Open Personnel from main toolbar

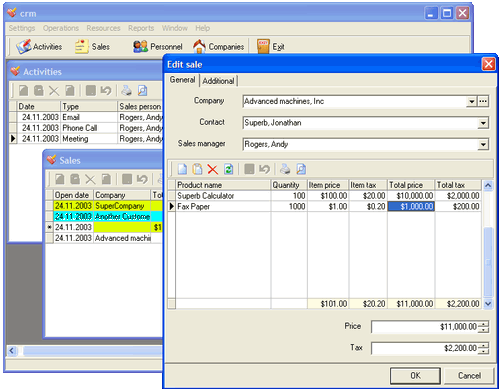pyautogui.click(x=158, y=47)
